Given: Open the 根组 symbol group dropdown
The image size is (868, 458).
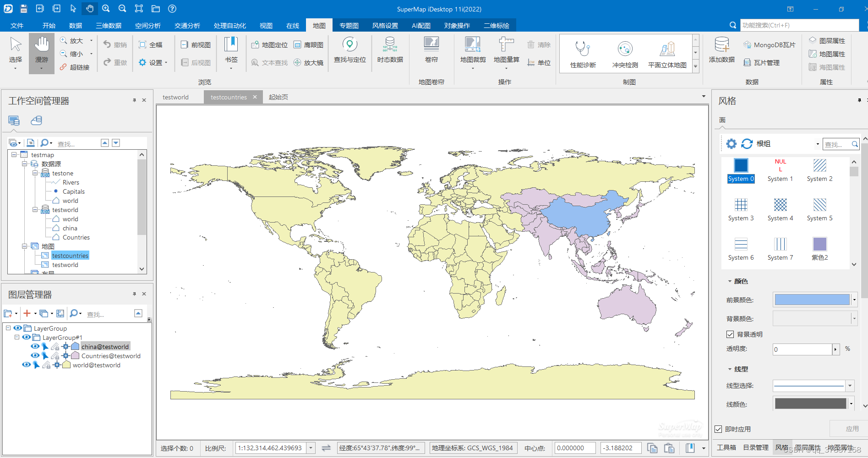Looking at the screenshot, I should point(818,144).
